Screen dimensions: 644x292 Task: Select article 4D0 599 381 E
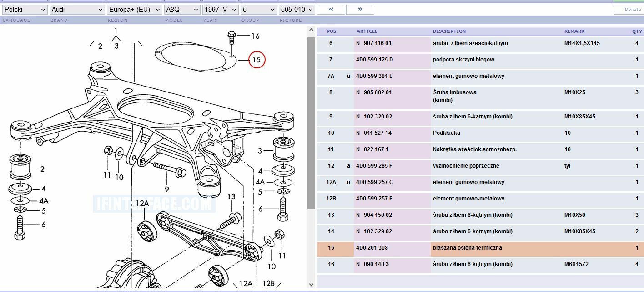click(374, 76)
